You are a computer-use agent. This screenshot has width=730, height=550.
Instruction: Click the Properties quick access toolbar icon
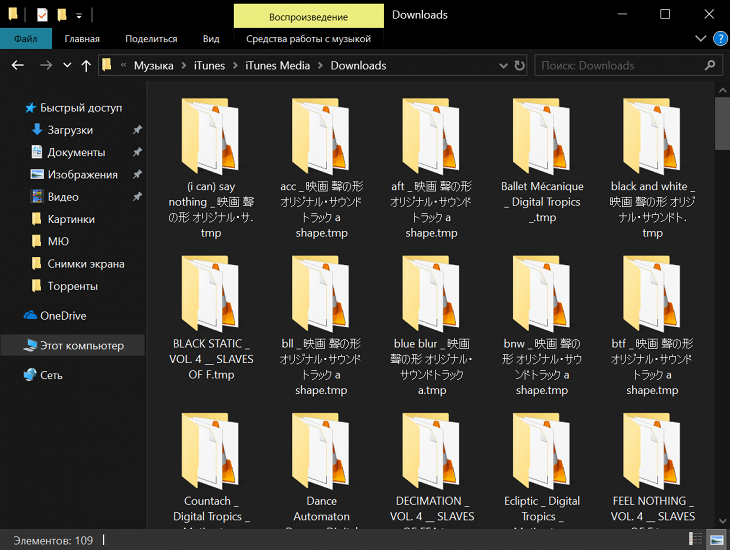[x=42, y=15]
